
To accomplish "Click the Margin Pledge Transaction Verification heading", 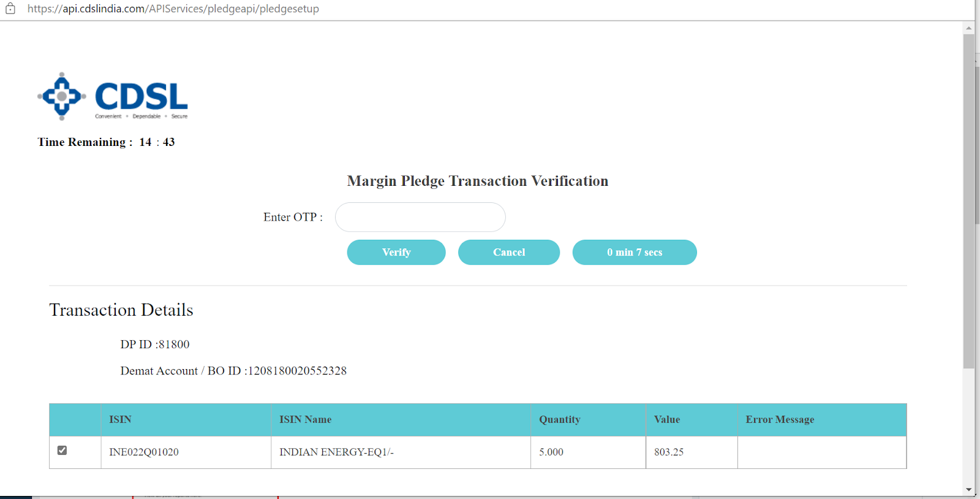I will click(478, 181).
